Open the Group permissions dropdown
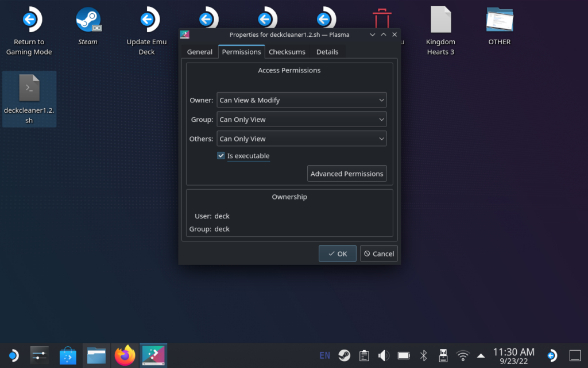 (x=301, y=120)
